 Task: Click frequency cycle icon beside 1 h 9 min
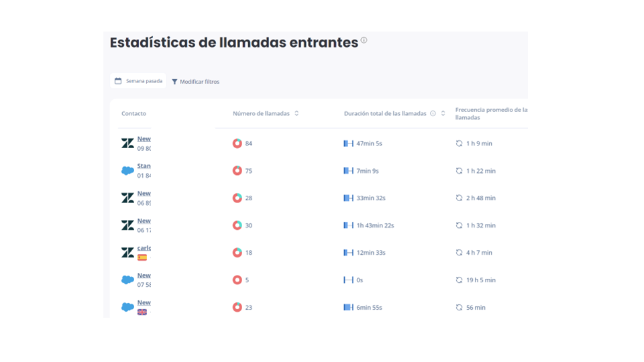tap(459, 143)
